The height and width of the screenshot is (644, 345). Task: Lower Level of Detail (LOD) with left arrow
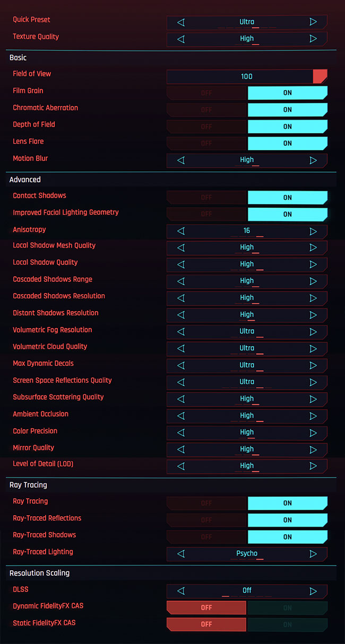pos(181,466)
